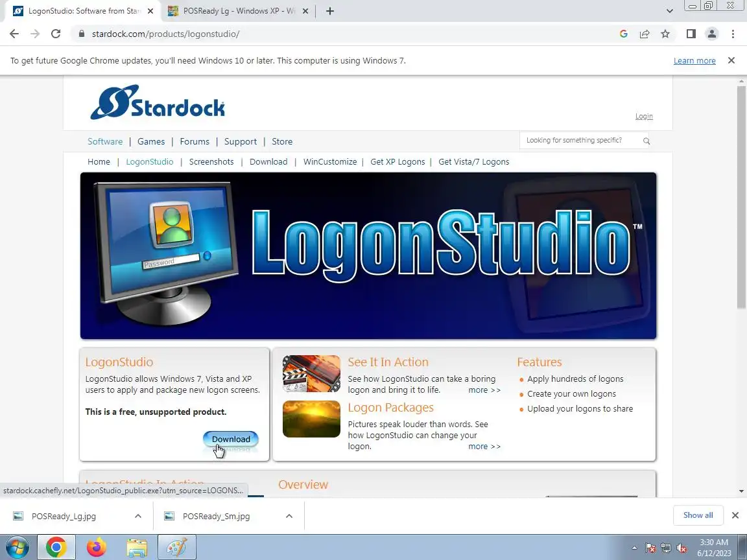Open the film clapper See It In Action thumbnail
Image resolution: width=747 pixels, height=560 pixels.
[311, 374]
